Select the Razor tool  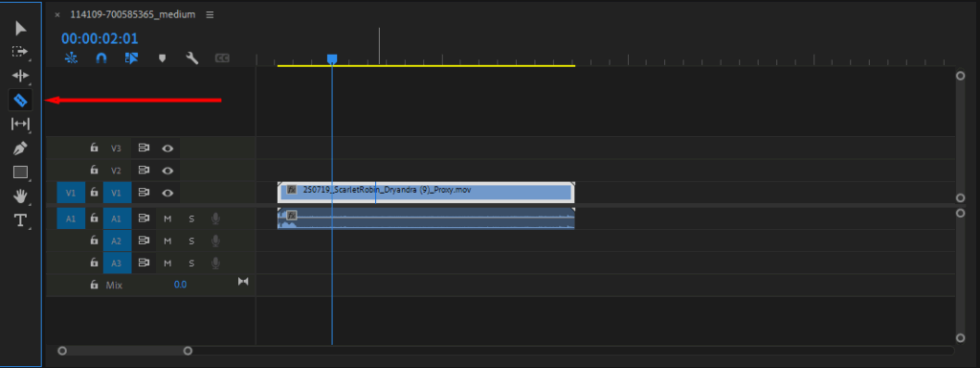(21, 100)
